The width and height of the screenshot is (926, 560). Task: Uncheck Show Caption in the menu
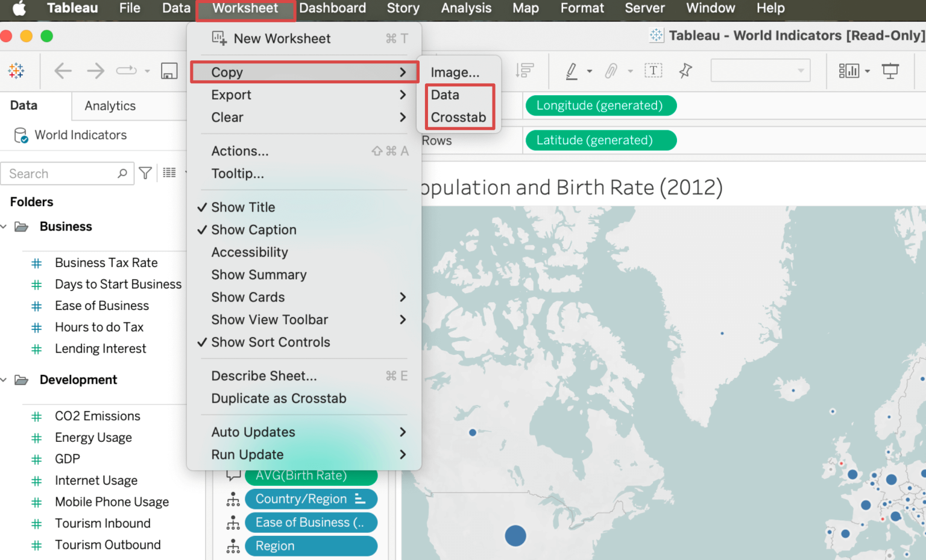click(x=253, y=230)
